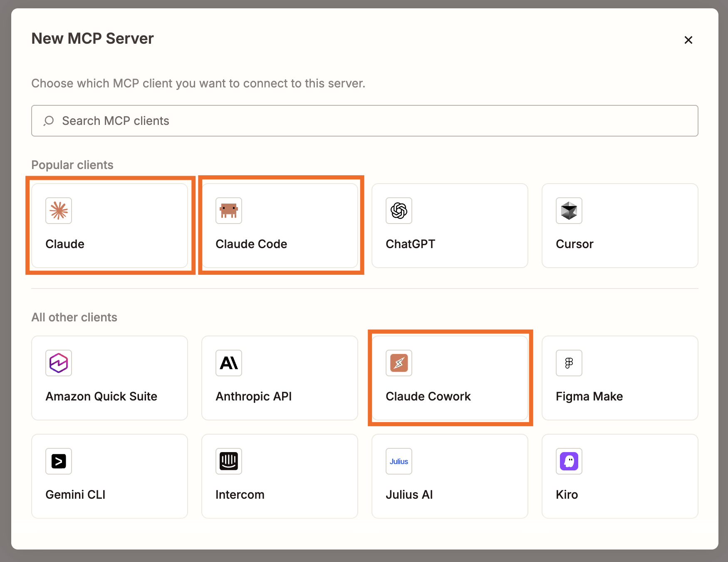This screenshot has height=562, width=728.
Task: Choose the Figma Make label
Action: coord(589,396)
